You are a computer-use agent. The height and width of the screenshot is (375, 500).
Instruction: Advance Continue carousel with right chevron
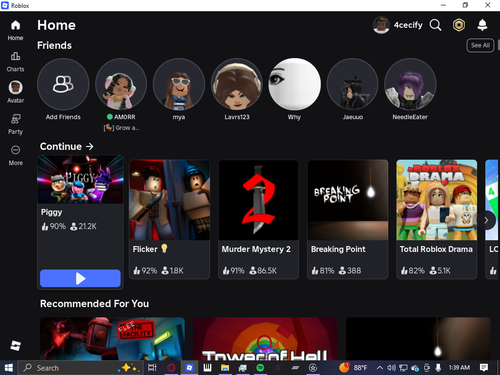pos(486,220)
